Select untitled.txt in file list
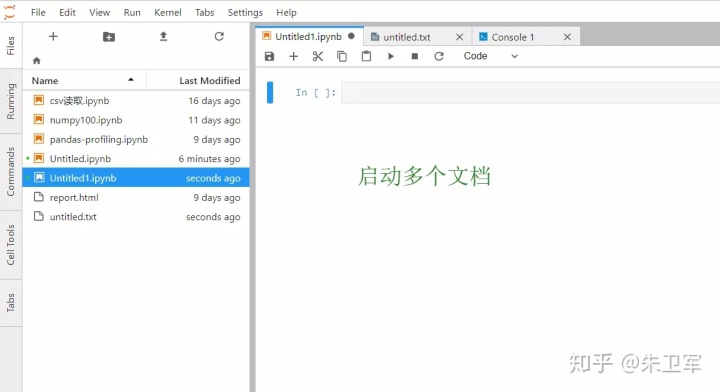This screenshot has width=720, height=392. coord(136,216)
